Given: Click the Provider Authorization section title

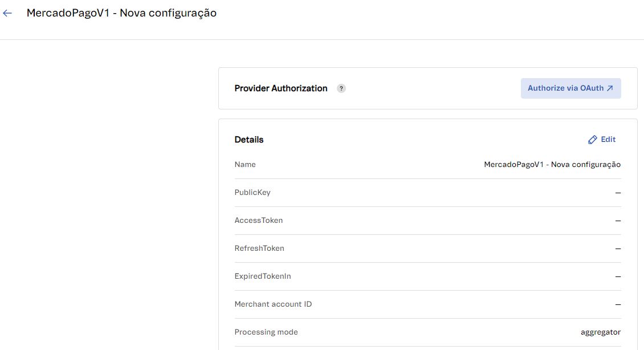Looking at the screenshot, I should (280, 88).
